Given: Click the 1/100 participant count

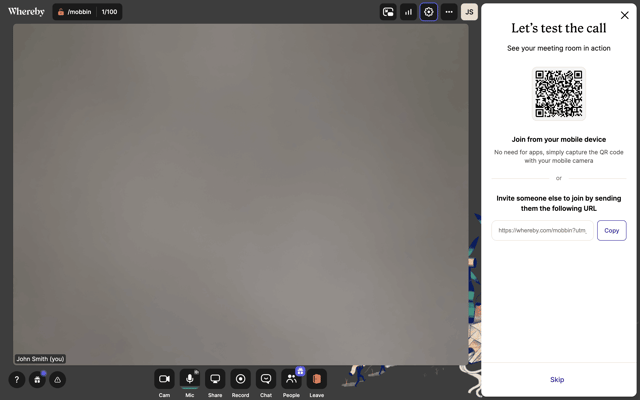Looking at the screenshot, I should tap(109, 12).
